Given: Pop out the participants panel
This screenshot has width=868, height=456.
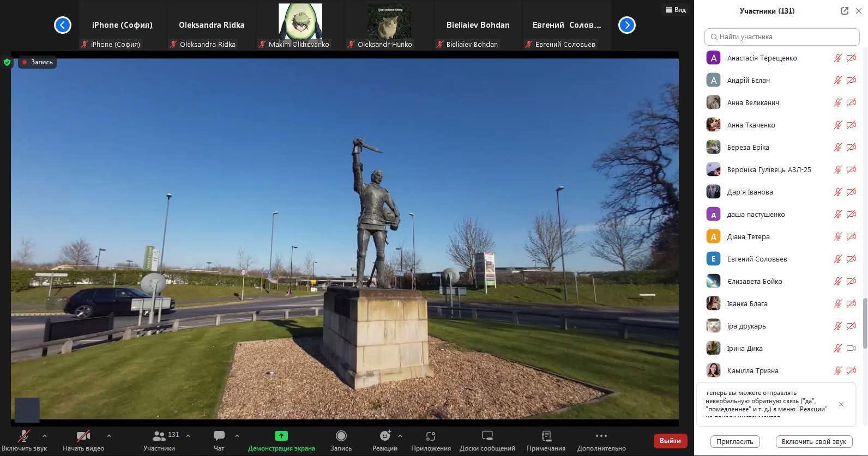Looking at the screenshot, I should pos(844,11).
